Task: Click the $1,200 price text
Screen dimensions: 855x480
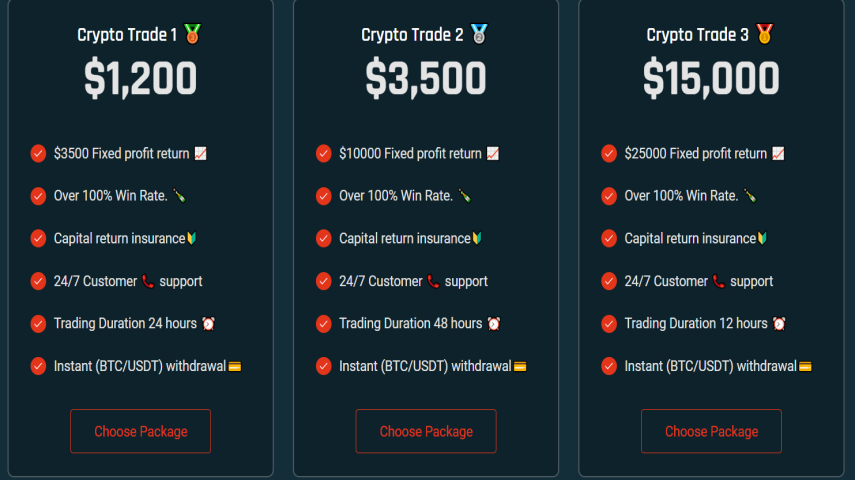Action: (141, 79)
